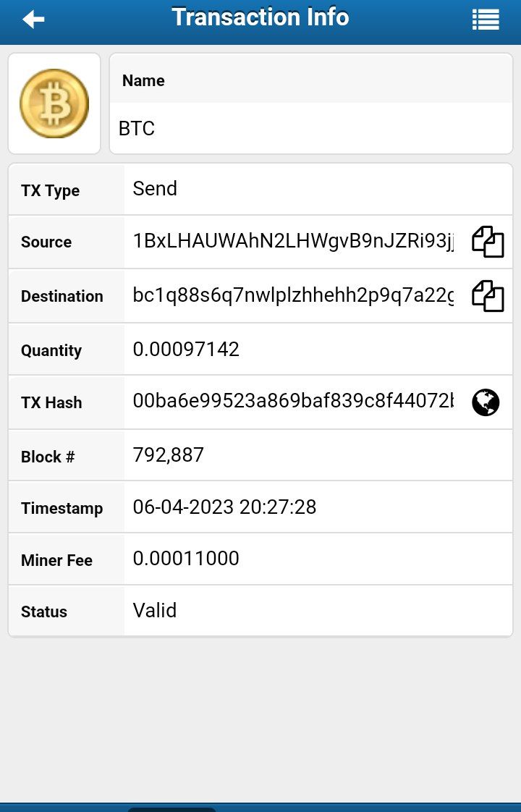Tap the Send TX Type value

(155, 188)
